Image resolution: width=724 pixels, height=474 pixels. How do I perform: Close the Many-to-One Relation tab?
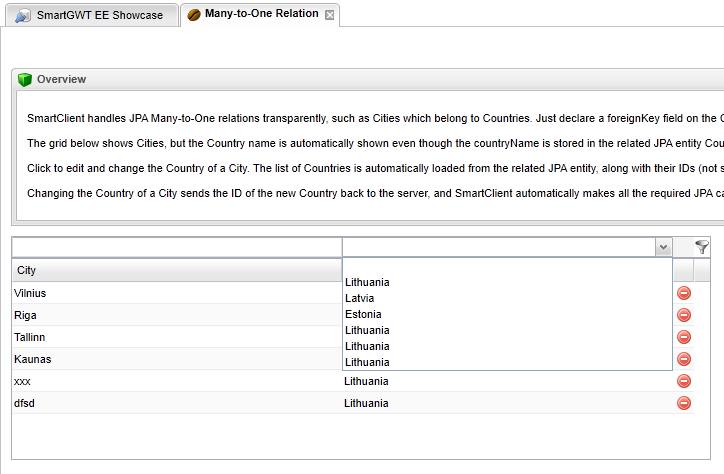click(x=330, y=15)
